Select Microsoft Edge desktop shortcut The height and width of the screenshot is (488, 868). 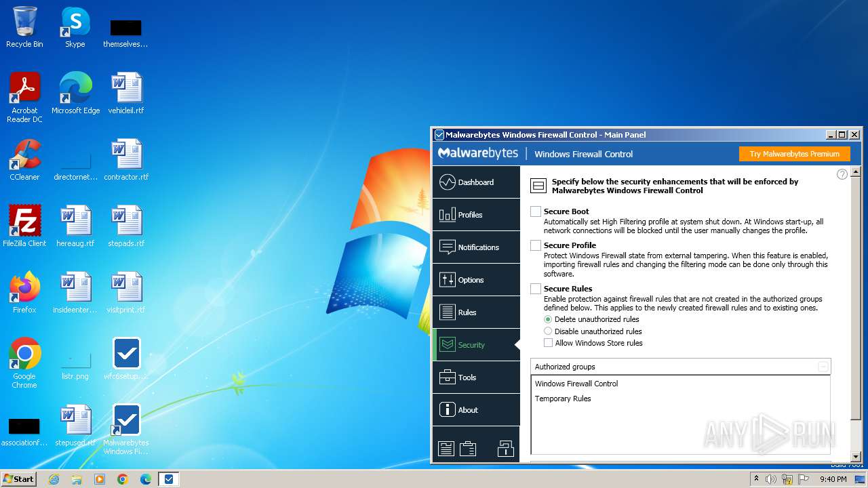(75, 94)
